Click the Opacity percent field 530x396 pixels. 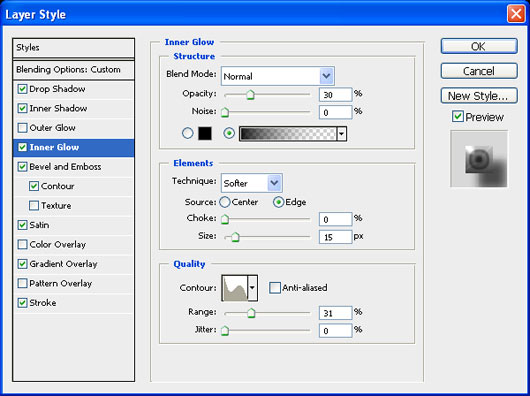point(335,95)
